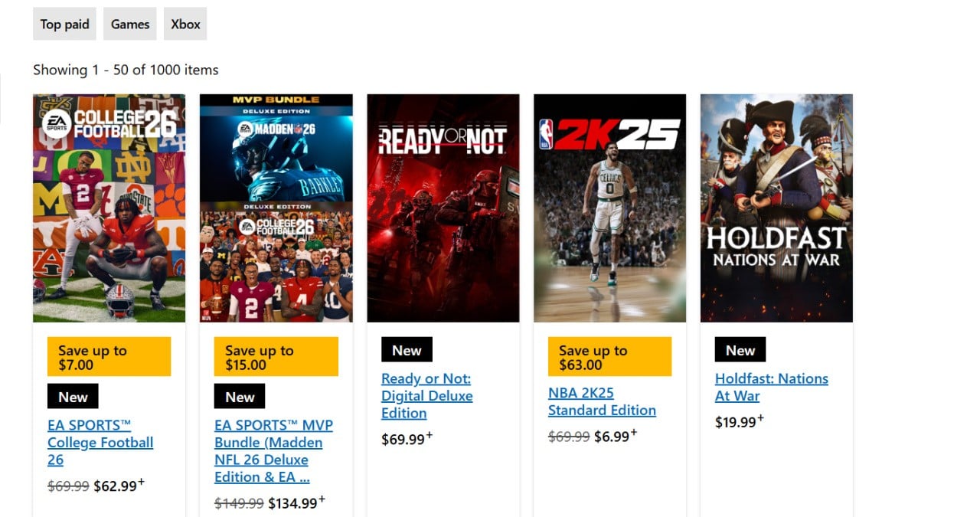Open EA SPORTS MVP Bundle title link
This screenshot has width=980, height=517.
[x=273, y=451]
